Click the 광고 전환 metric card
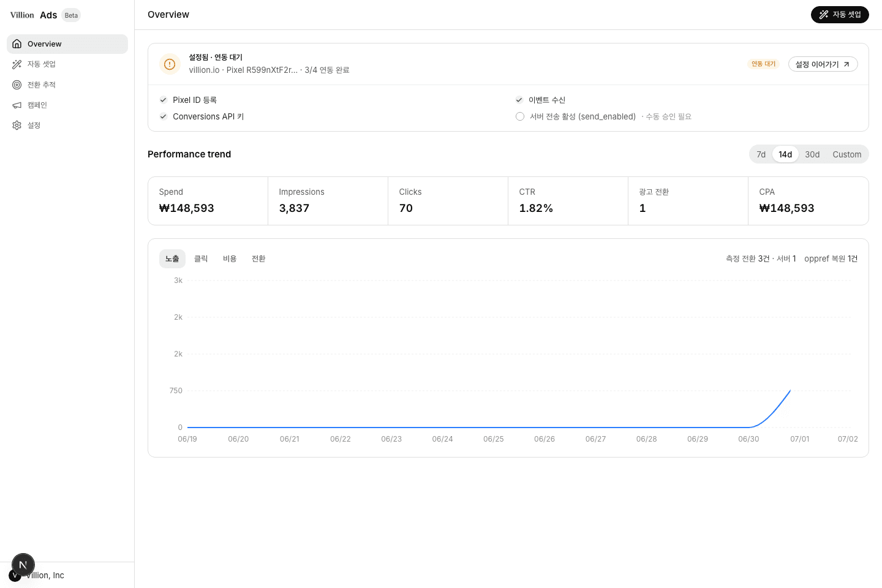Screen dimensions: 882x588 [688, 201]
